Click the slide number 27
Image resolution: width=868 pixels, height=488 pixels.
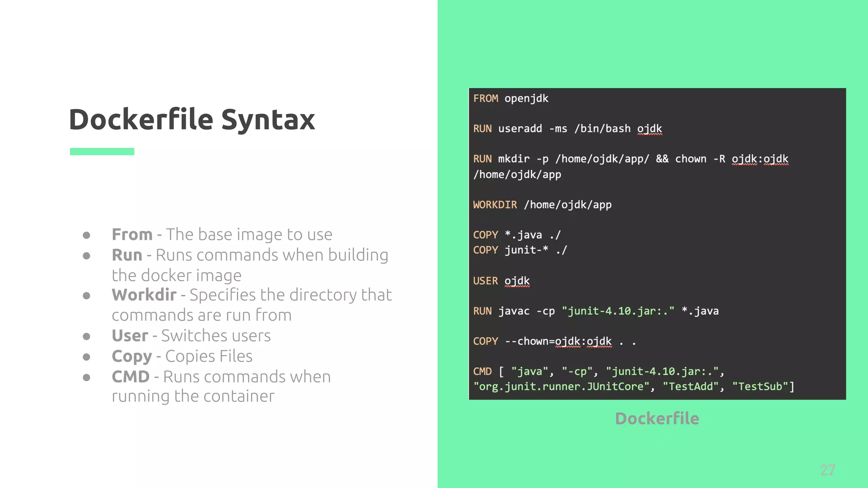[x=827, y=470]
